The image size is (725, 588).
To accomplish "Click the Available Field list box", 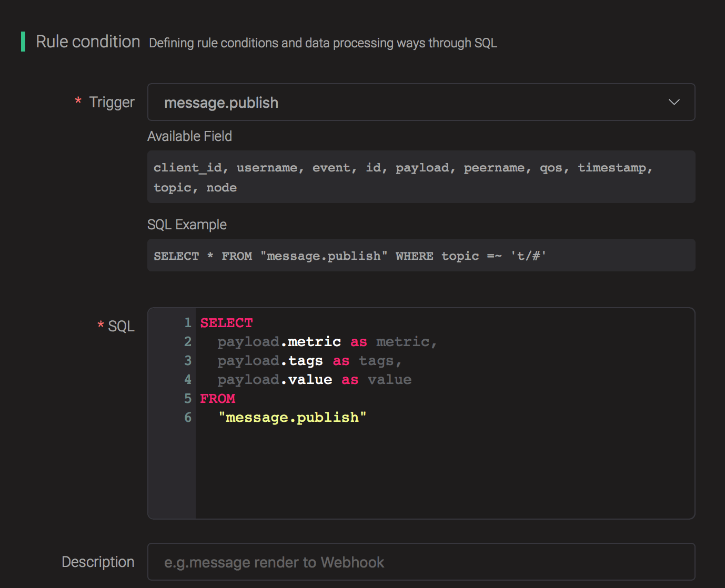I will click(x=421, y=177).
